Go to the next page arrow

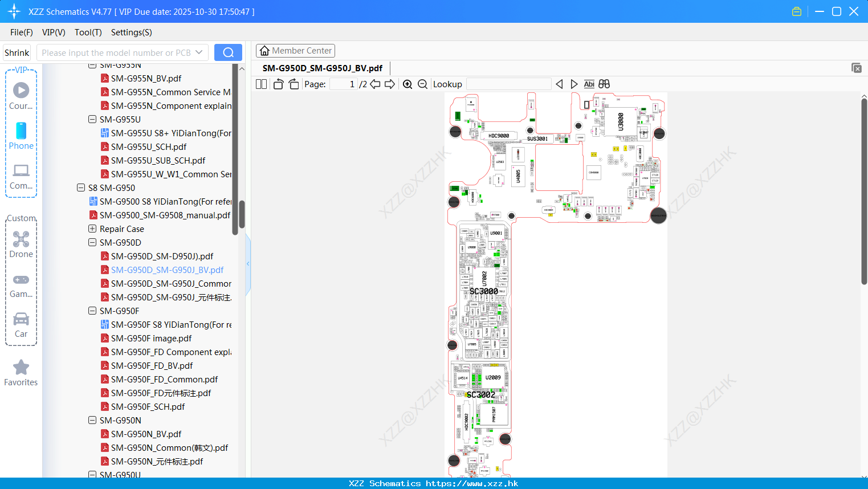point(390,84)
